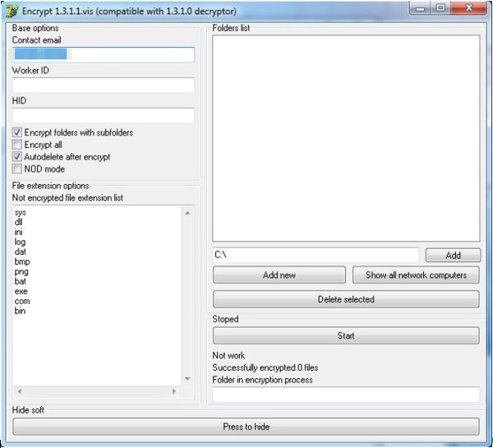The image size is (493, 448).
Task: Toggle Encrypt folders with subfolders checkbox
Action: tap(17, 132)
